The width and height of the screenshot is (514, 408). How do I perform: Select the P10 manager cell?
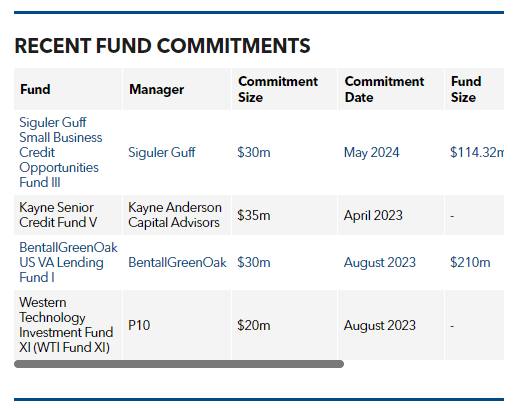[177, 325]
